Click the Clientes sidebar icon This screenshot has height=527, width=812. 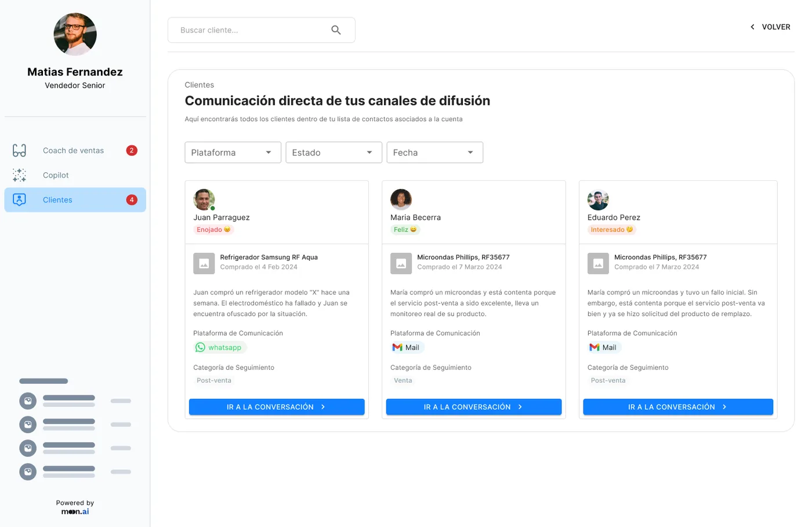pos(19,200)
